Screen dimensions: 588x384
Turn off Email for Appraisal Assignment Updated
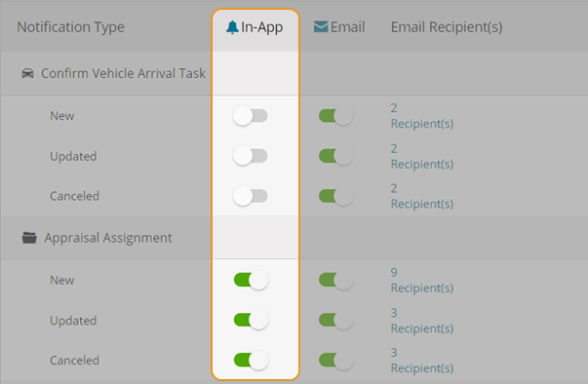click(x=336, y=320)
